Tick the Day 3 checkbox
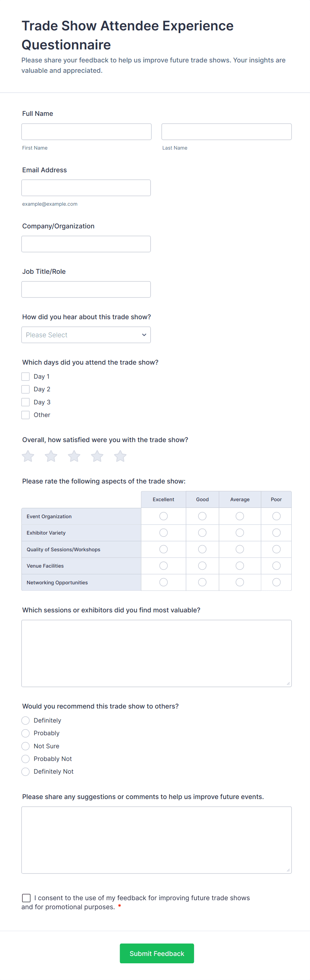Image resolution: width=310 pixels, height=980 pixels. pos(25,402)
